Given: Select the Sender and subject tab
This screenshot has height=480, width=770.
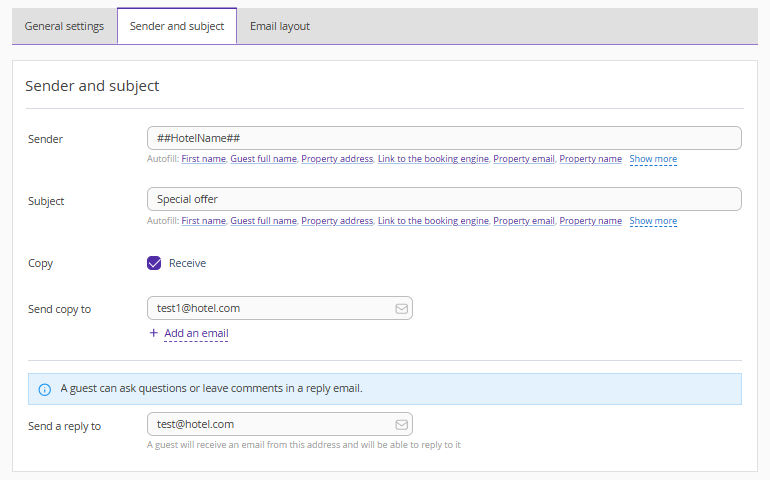Looking at the screenshot, I should click(x=177, y=26).
